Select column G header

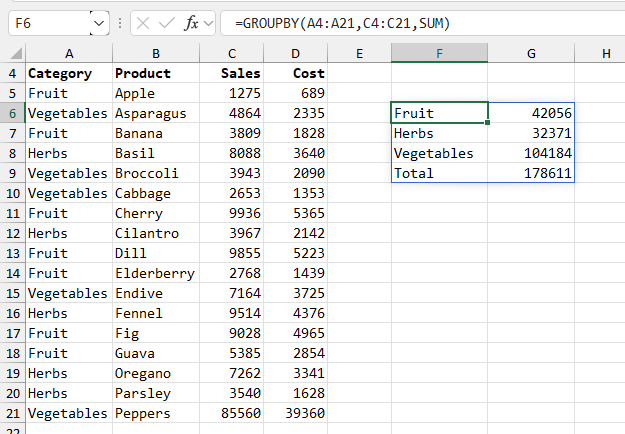pyautogui.click(x=531, y=53)
